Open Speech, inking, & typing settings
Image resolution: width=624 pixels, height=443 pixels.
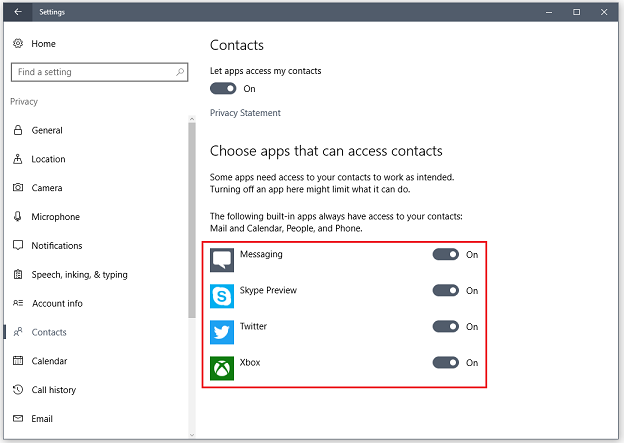pyautogui.click(x=79, y=275)
